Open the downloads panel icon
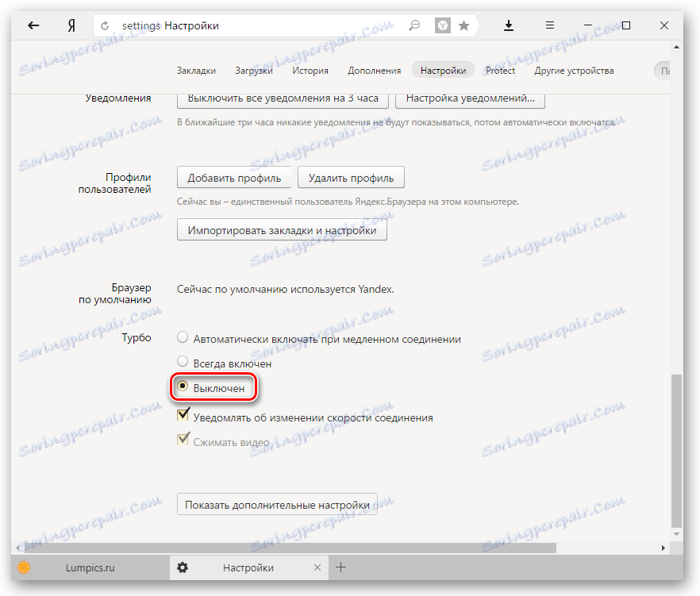The image size is (700, 596). click(x=509, y=25)
